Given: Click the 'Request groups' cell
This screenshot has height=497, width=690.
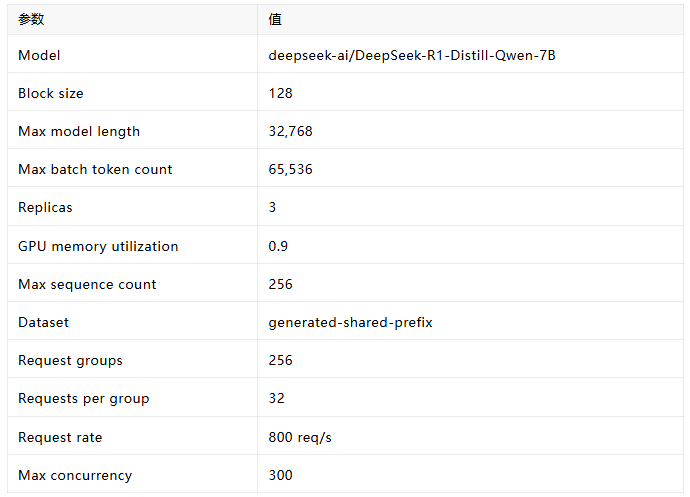Looking at the screenshot, I should [132, 359].
